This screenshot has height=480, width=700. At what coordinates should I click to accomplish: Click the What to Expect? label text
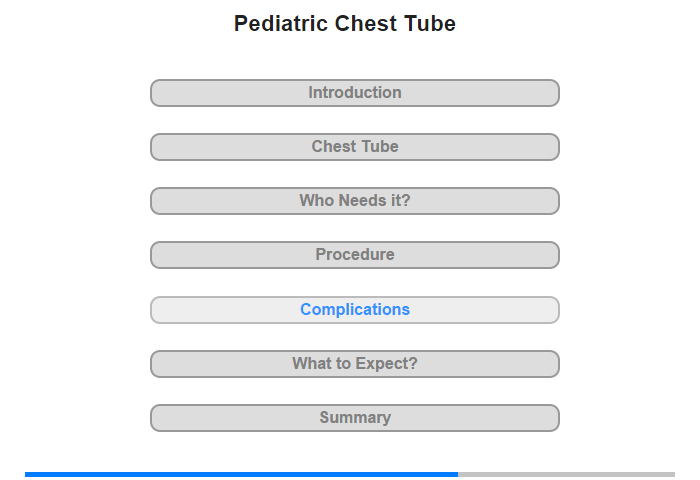pyautogui.click(x=355, y=363)
